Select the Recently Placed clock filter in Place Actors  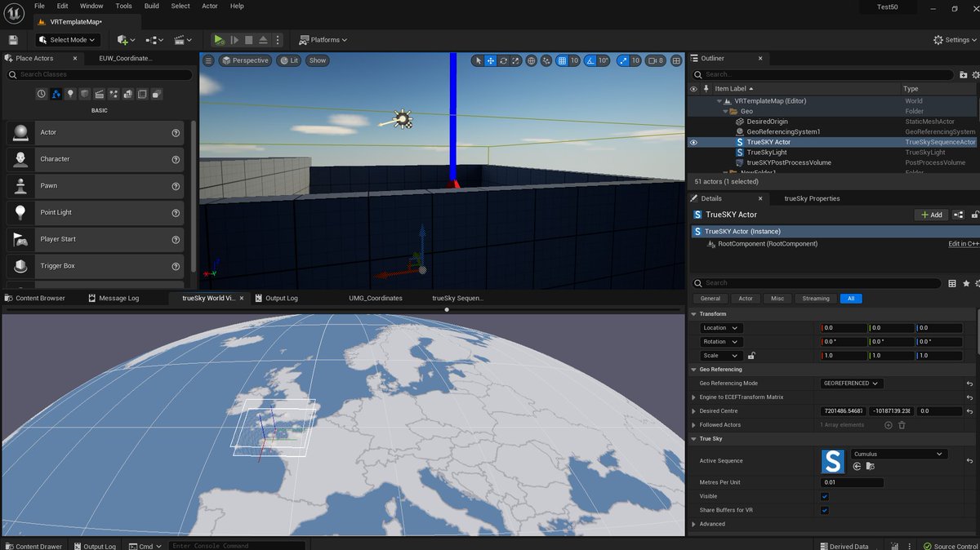[x=41, y=94]
